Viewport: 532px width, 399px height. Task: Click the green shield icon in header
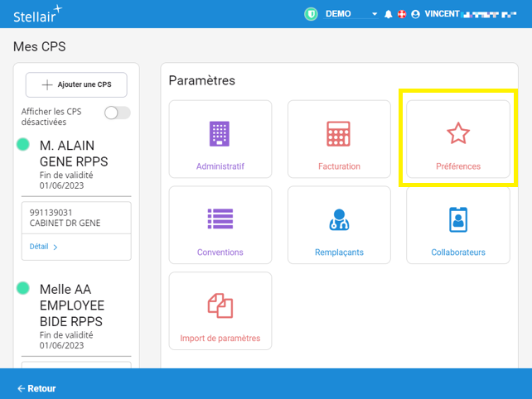[x=312, y=14]
